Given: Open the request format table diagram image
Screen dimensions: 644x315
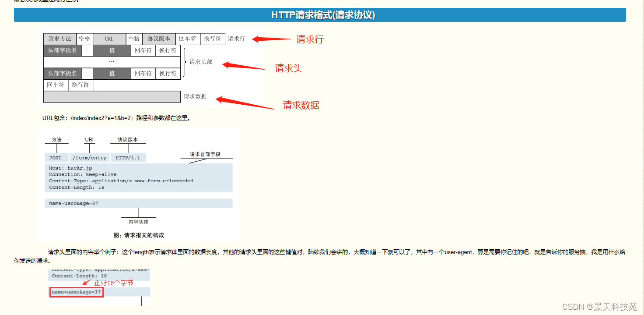Looking at the screenshot, I should pyautogui.click(x=151, y=68).
